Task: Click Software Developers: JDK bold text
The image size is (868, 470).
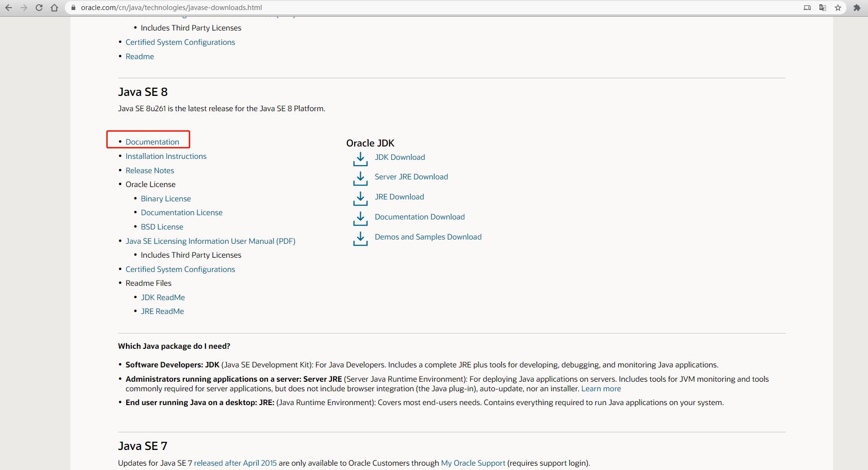Action: pos(173,365)
